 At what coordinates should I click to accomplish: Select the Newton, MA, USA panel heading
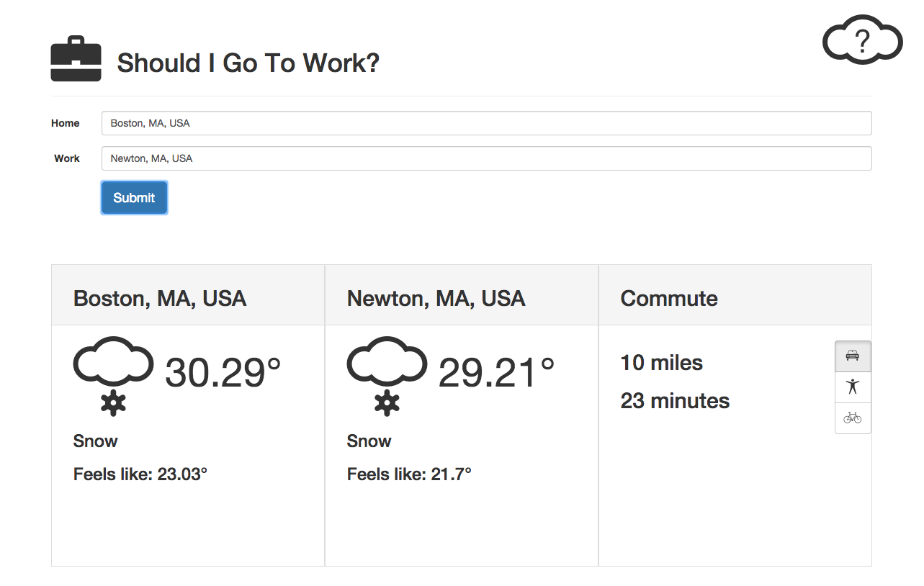[x=436, y=299]
